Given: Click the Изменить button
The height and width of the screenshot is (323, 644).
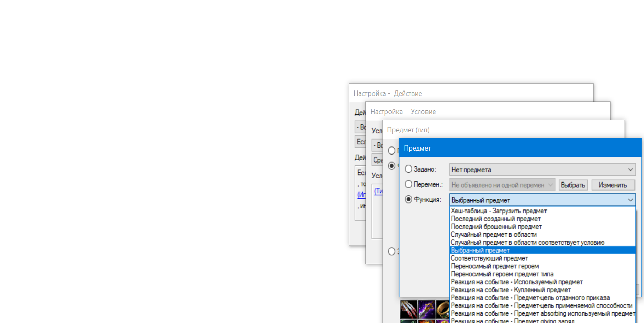Looking at the screenshot, I should point(613,185).
